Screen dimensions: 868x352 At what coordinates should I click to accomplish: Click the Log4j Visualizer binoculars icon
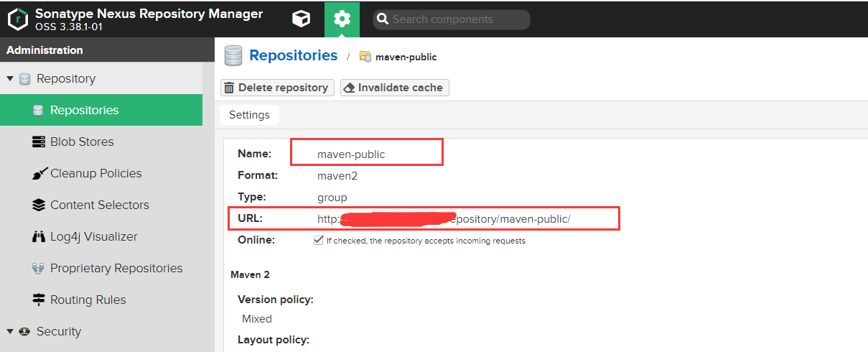(39, 236)
